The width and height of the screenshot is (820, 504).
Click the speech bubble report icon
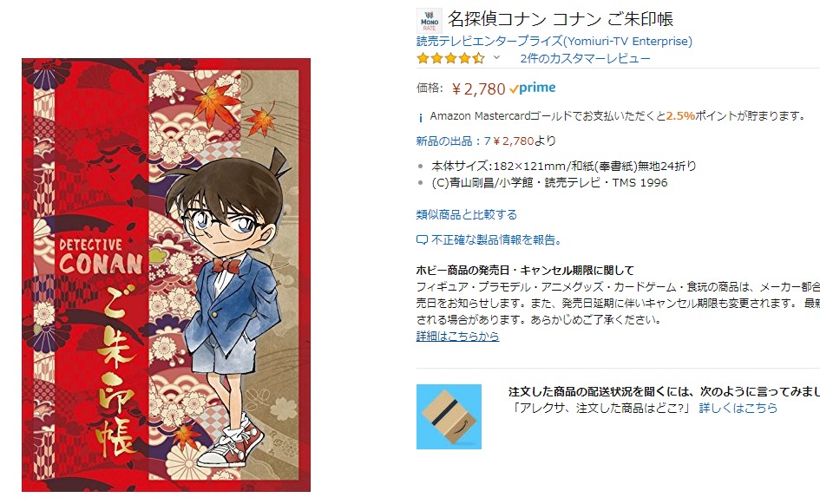(422, 240)
